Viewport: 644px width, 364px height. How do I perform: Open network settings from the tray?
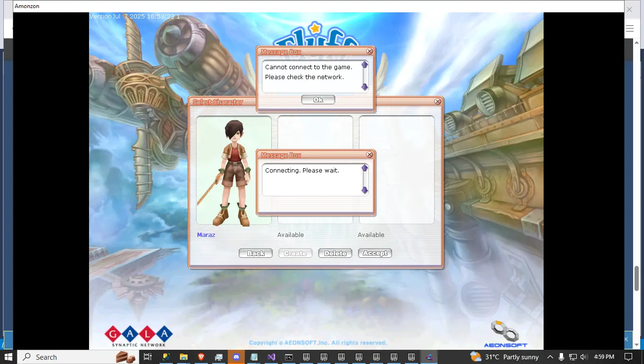(572, 357)
